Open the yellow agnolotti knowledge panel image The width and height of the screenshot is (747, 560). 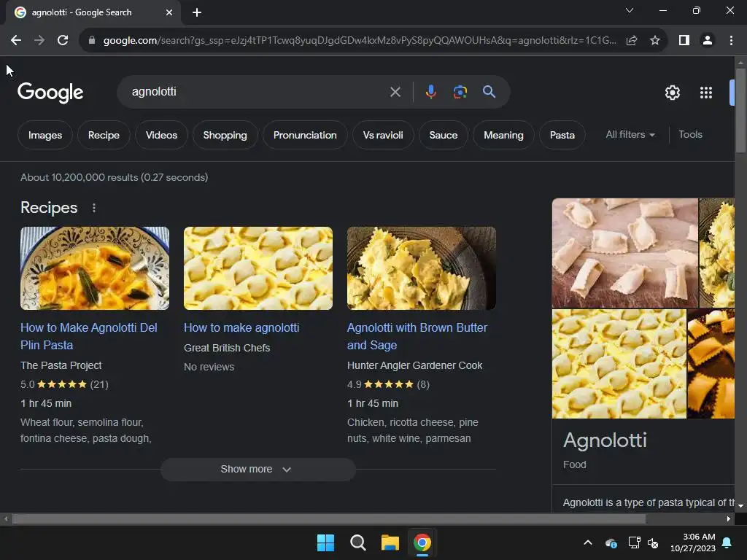point(619,364)
